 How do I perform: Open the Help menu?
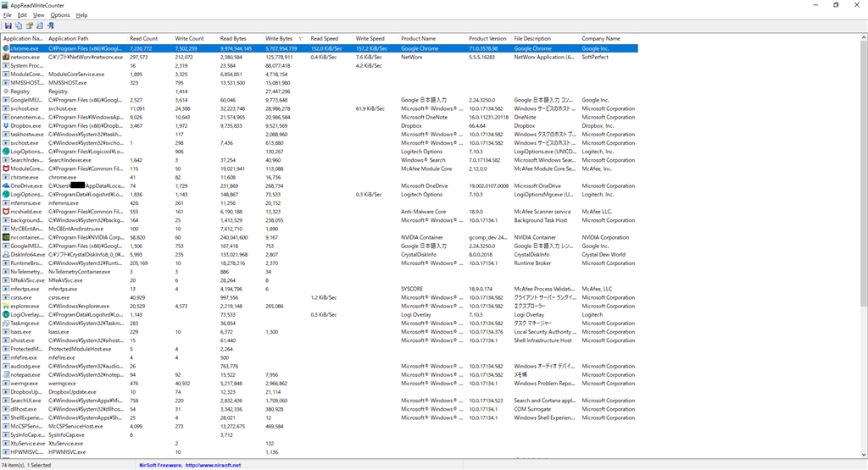point(81,15)
